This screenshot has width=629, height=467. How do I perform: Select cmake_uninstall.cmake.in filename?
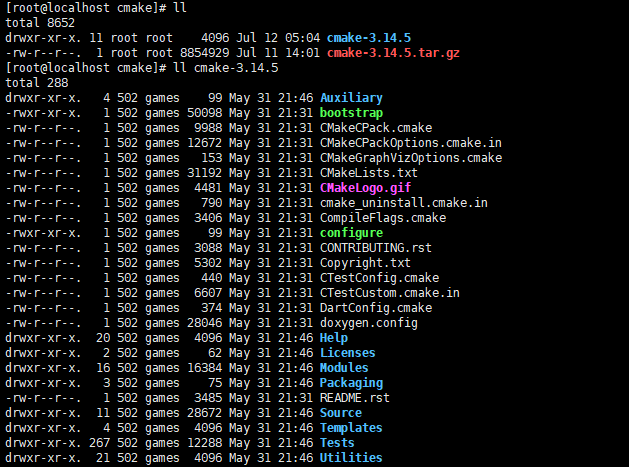click(x=404, y=203)
